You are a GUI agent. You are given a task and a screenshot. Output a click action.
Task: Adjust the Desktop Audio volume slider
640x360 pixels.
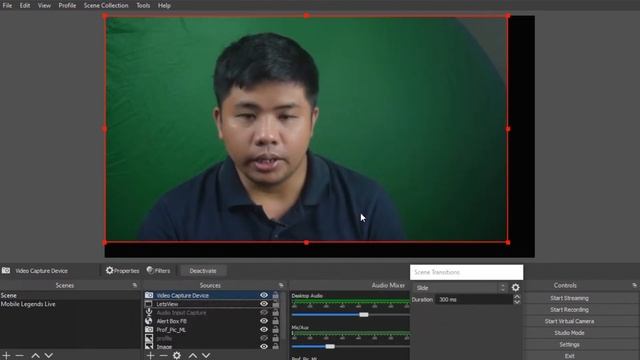tap(364, 315)
